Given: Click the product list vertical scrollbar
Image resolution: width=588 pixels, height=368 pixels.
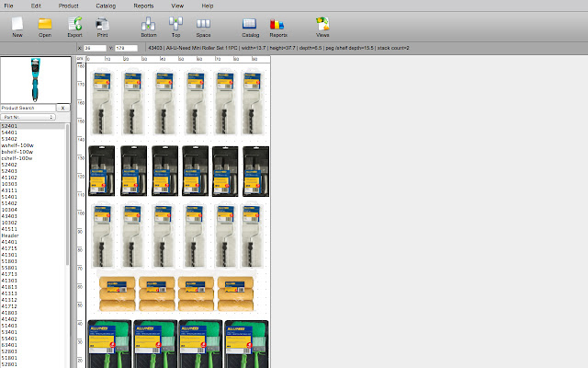Looking at the screenshot, I should [x=67, y=195].
